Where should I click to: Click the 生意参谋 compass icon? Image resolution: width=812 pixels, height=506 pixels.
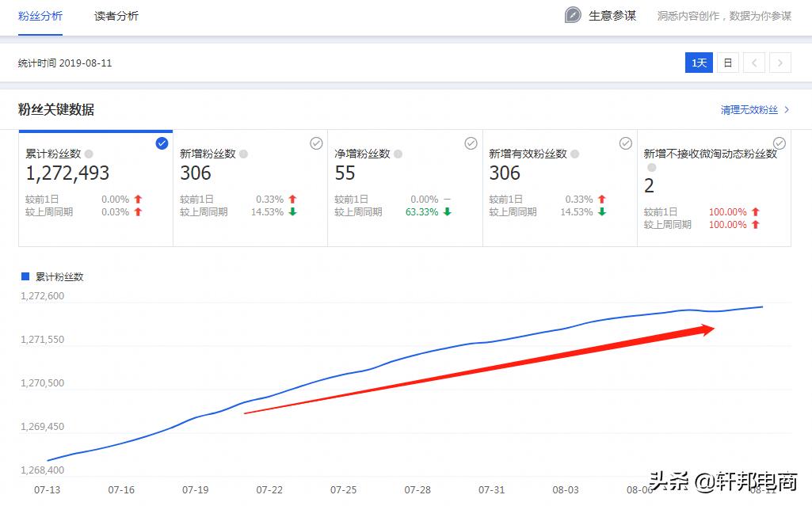pos(572,15)
